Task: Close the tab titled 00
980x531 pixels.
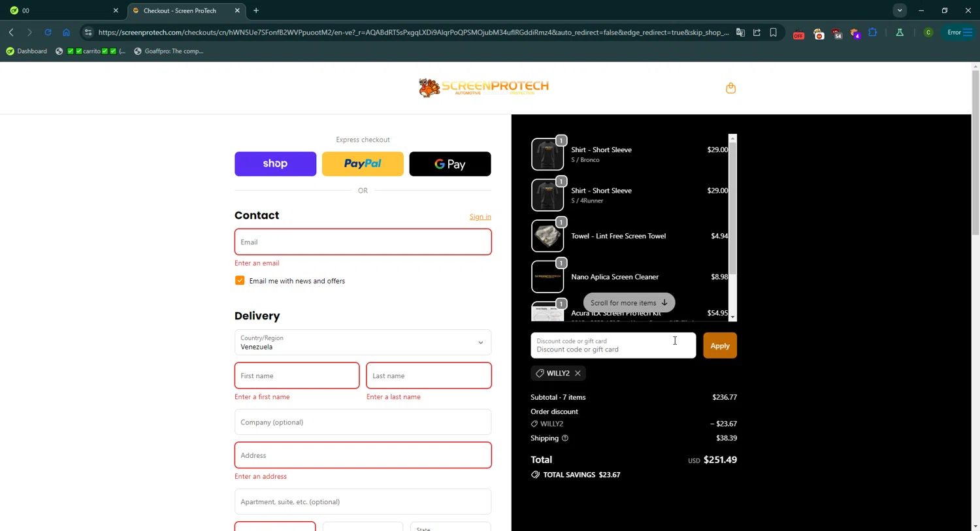Action: pyautogui.click(x=116, y=10)
